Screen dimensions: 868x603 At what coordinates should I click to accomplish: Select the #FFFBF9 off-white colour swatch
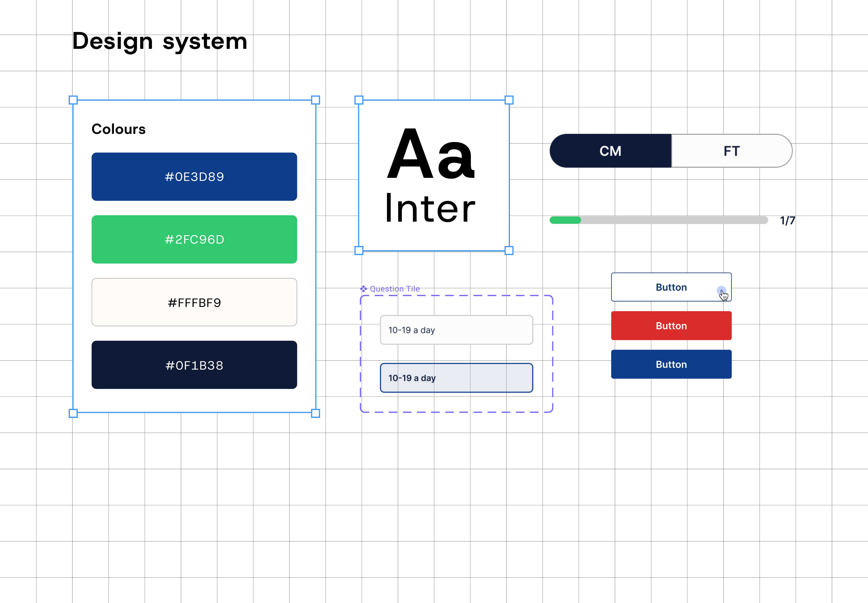[x=194, y=302]
